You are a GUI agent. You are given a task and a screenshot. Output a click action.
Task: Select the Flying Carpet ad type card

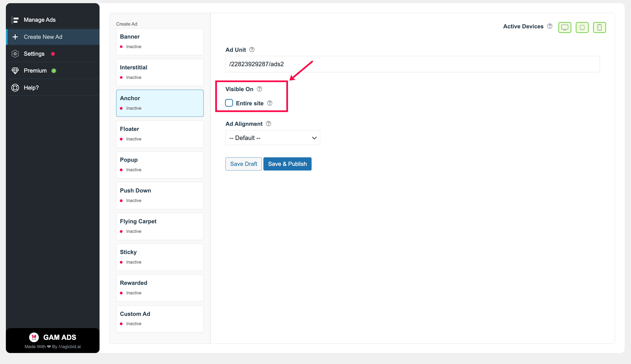click(x=160, y=226)
